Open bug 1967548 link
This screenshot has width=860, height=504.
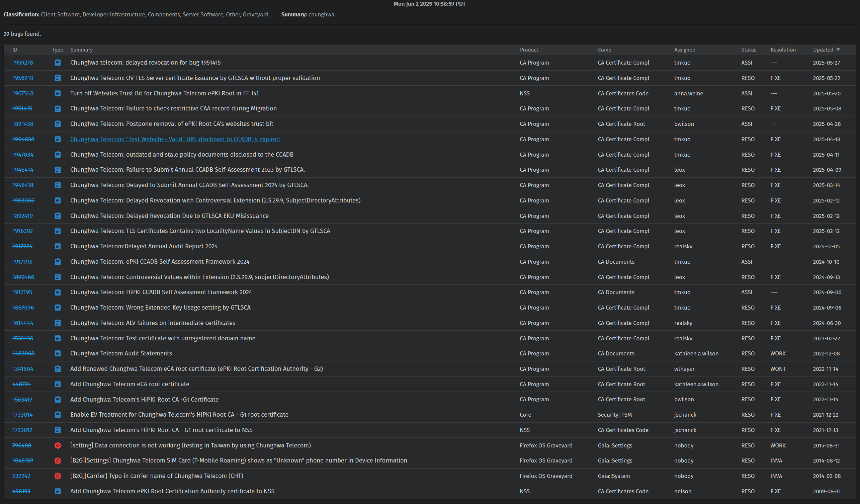point(23,93)
